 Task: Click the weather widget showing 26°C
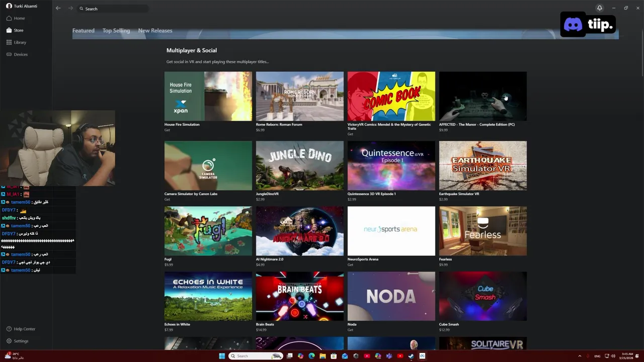point(14,356)
